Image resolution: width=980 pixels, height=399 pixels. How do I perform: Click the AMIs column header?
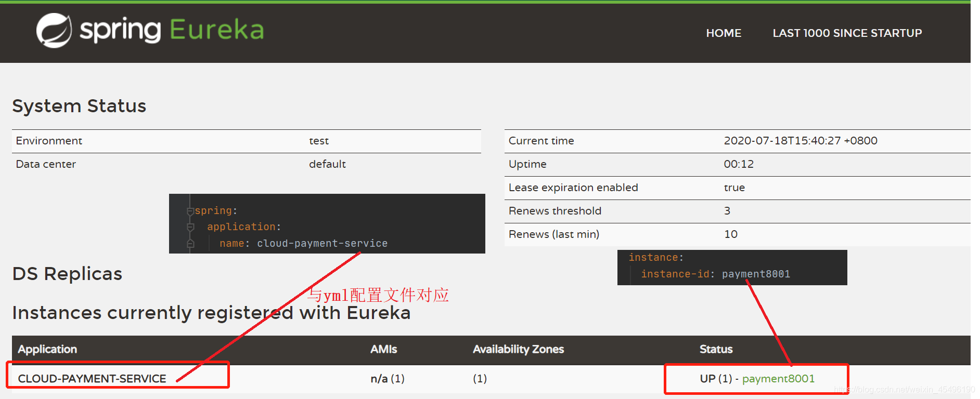pos(384,349)
